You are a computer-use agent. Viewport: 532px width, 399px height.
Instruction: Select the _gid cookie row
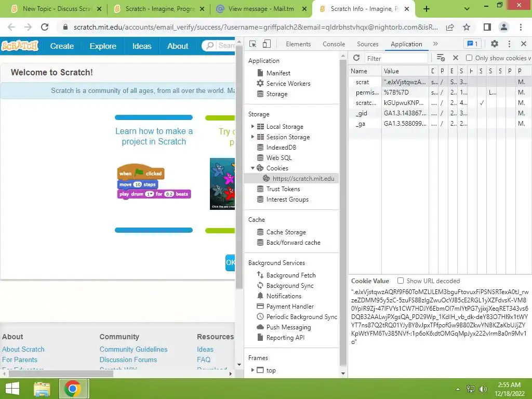pos(440,113)
